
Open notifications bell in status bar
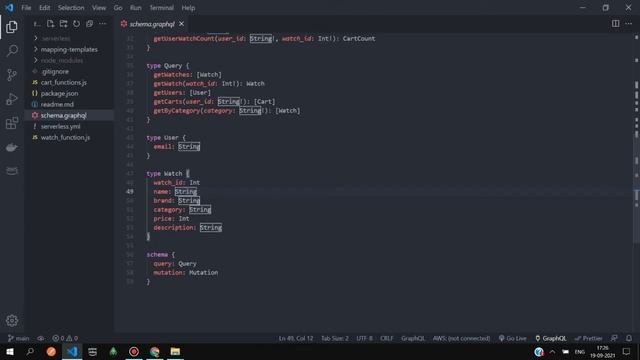pyautogui.click(x=629, y=338)
